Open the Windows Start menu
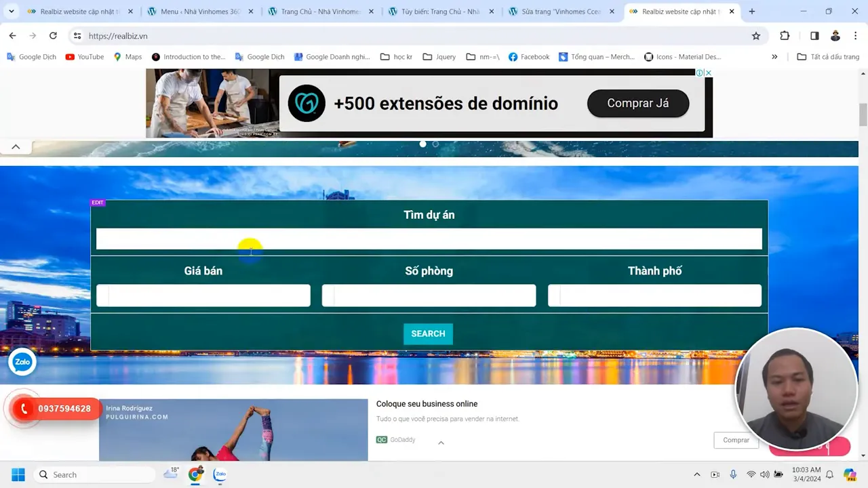The width and height of the screenshot is (868, 488). click(18, 474)
